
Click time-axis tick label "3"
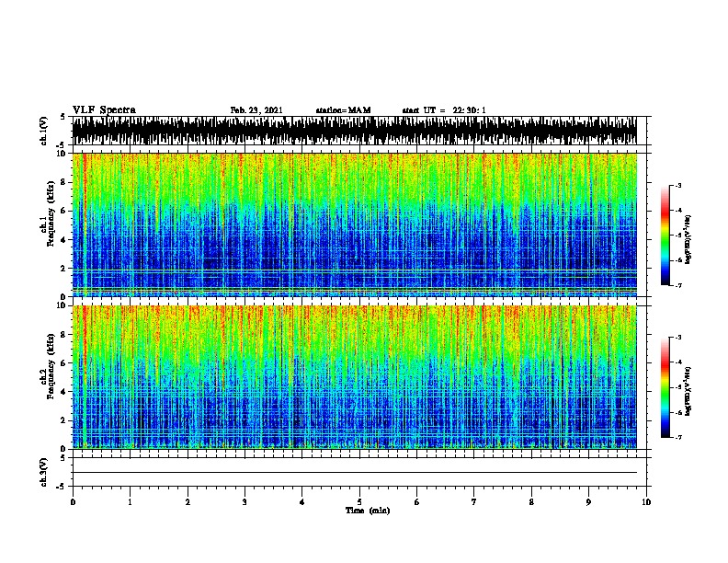tap(245, 502)
